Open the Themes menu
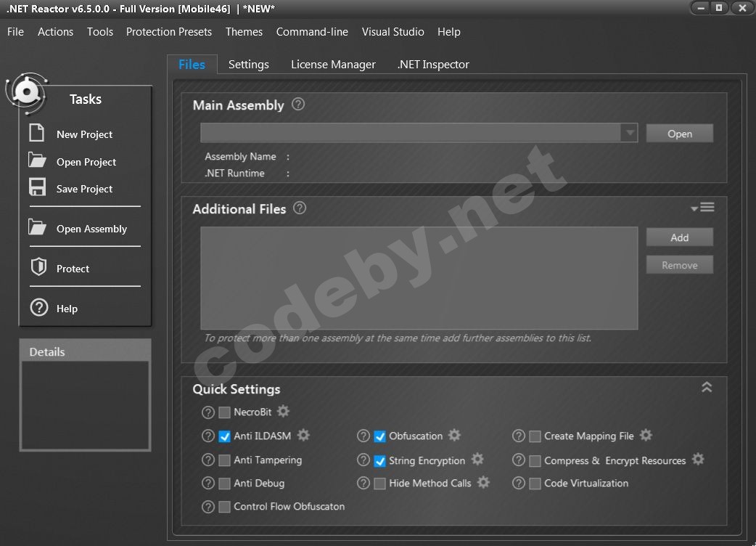Screen dimensions: 756x546 tap(244, 32)
